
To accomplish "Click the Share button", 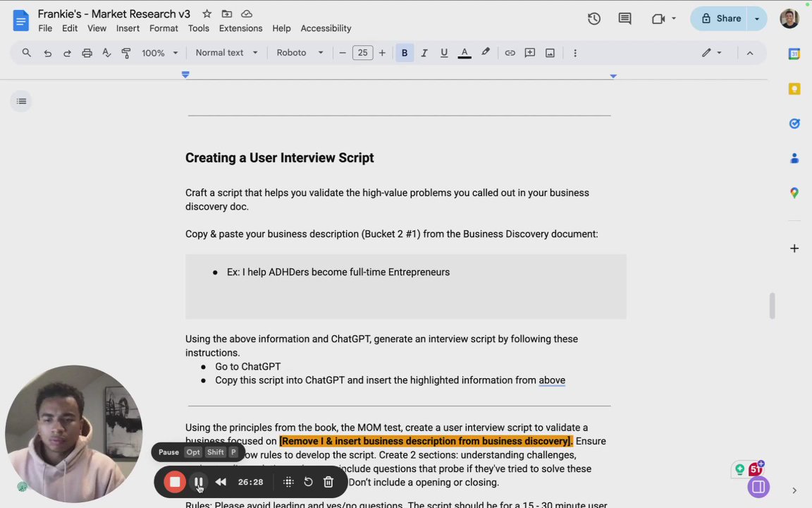I will click(721, 18).
